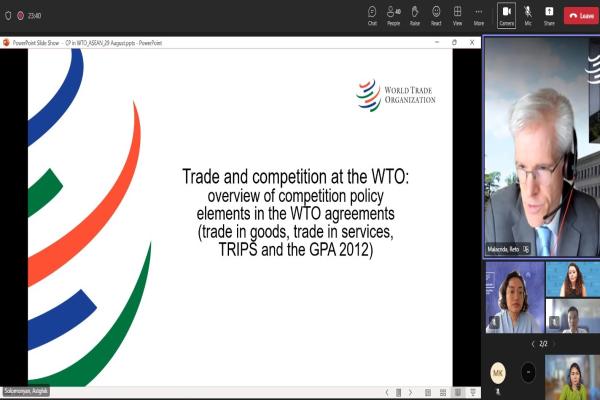Viewport: 600px width, 400px height.
Task: Raise your hand in the meeting
Action: (x=415, y=16)
